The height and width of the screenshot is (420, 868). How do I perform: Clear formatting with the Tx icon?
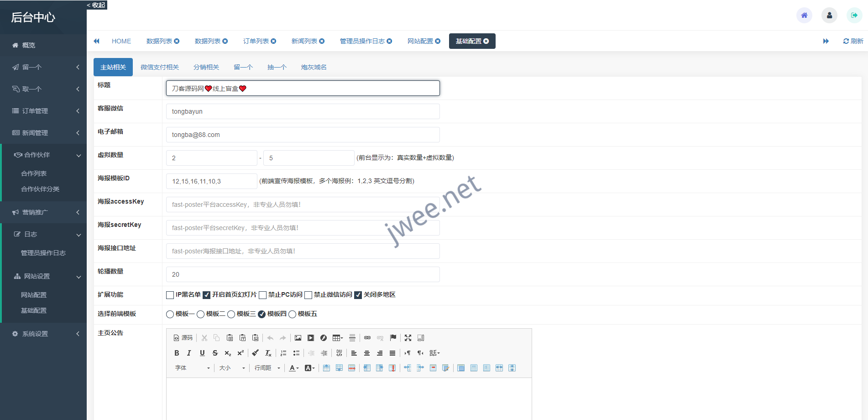pos(268,353)
